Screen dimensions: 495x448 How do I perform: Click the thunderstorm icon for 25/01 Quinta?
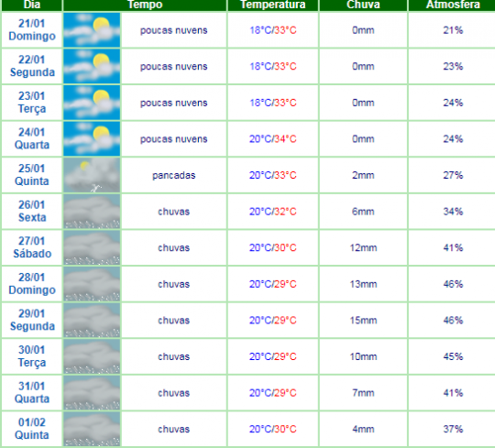92,175
